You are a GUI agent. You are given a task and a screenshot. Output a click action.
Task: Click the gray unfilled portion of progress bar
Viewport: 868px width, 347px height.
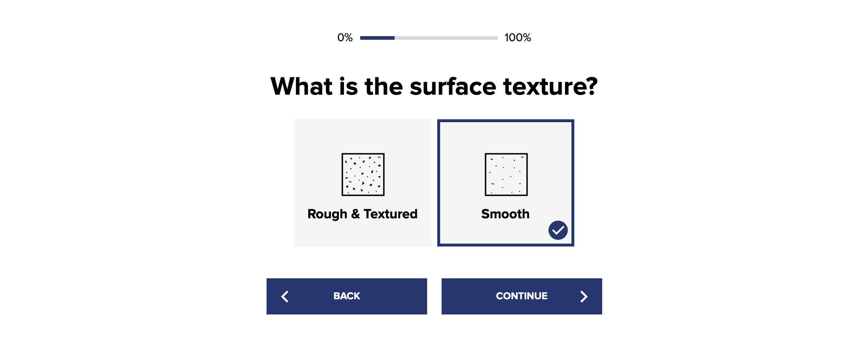(446, 38)
